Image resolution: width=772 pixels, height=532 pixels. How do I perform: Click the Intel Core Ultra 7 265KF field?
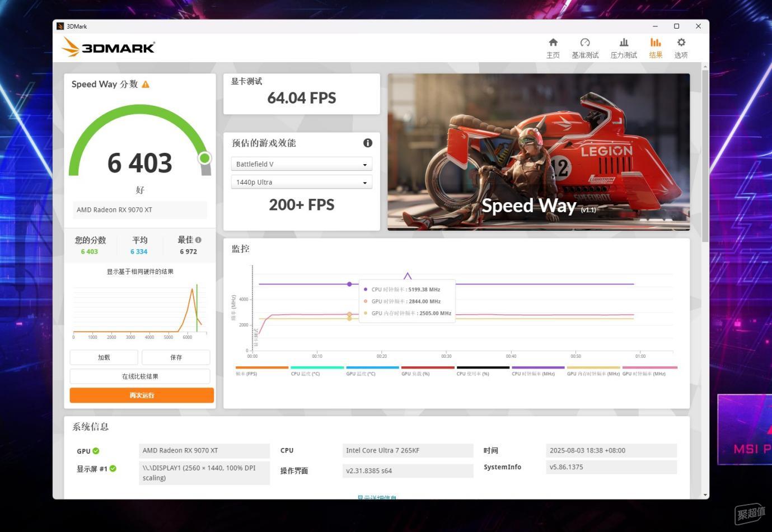click(408, 450)
